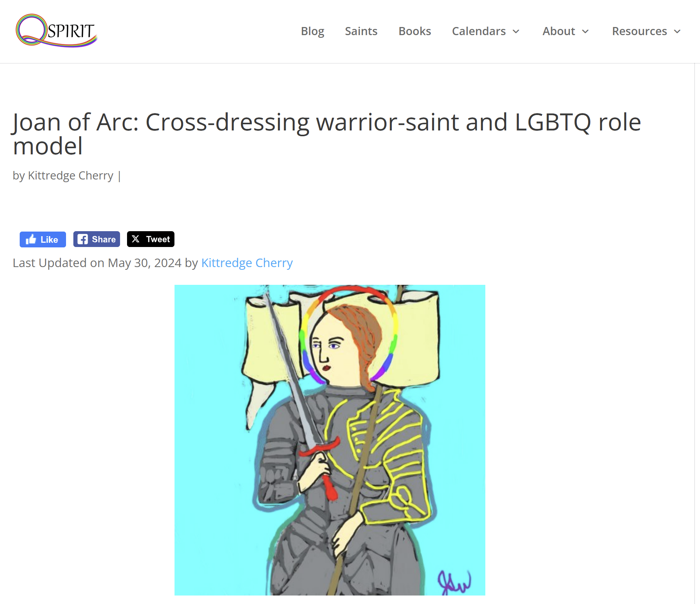Open the Blog menu item
Viewport: 700px width, 604px height.
click(312, 31)
